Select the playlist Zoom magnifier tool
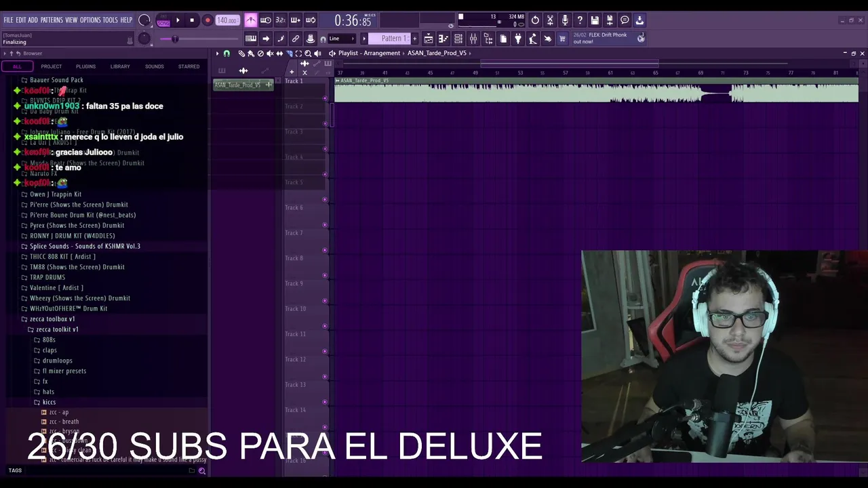868x488 pixels. [308, 54]
